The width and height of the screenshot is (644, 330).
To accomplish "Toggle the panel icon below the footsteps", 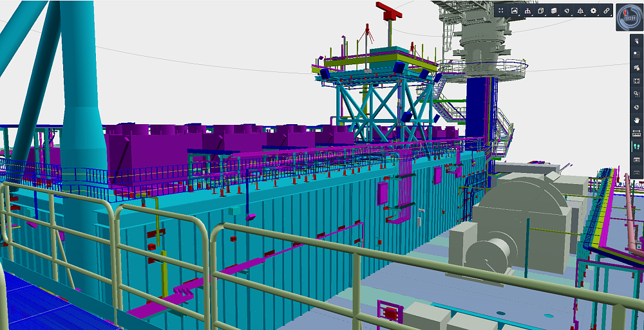I will tap(636, 160).
